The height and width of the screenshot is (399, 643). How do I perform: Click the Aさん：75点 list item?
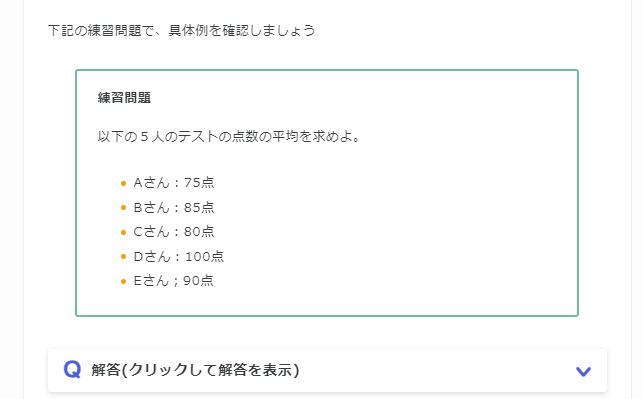pos(174,182)
